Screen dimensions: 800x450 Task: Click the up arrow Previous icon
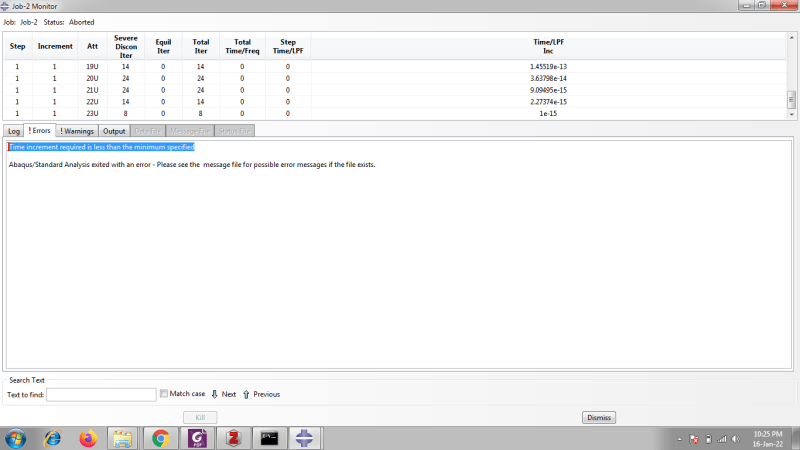click(246, 394)
